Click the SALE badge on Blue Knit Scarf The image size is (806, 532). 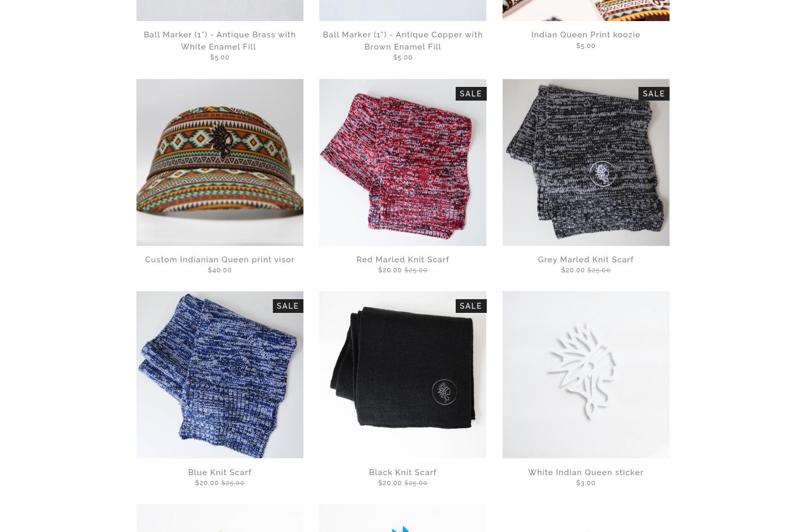click(x=288, y=306)
